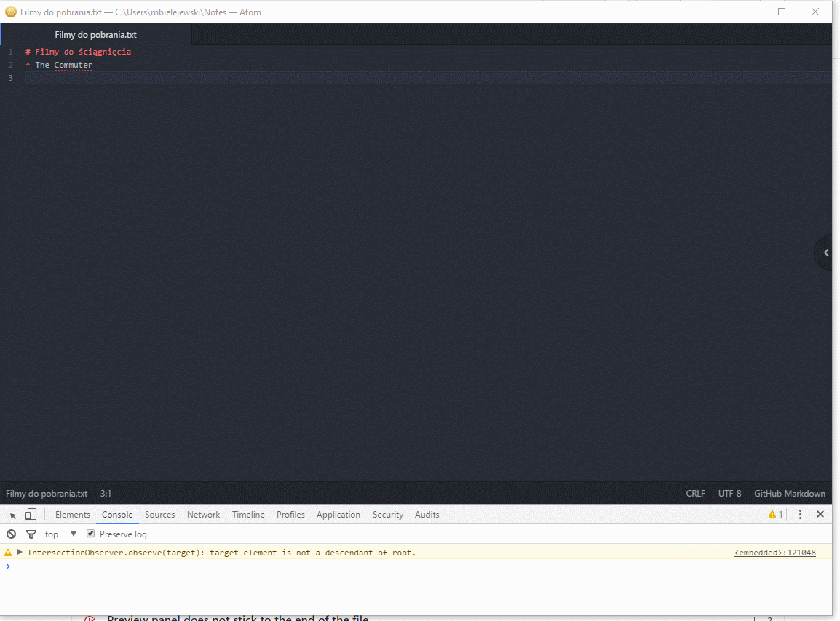840x621 pixels.
Task: Change the UTF-8 encoding in status bar
Action: 729,494
